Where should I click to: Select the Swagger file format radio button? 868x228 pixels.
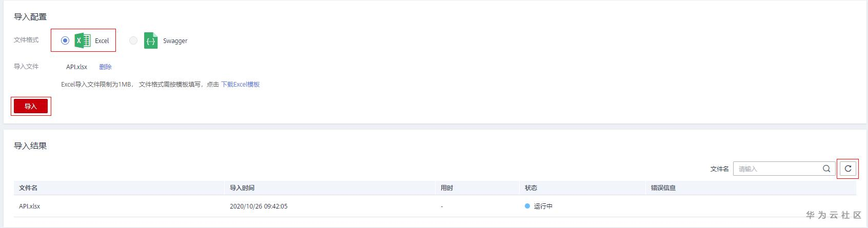pos(133,40)
